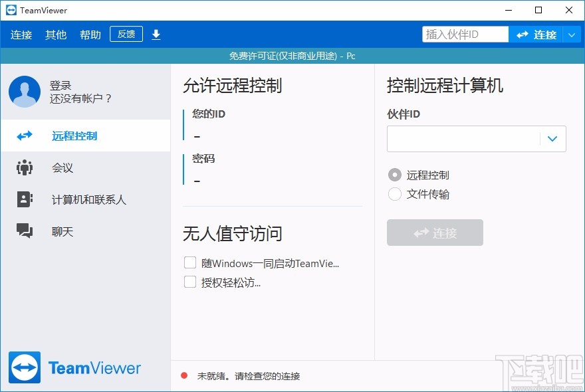Screen dimensions: 585x392
Task: Select the 远程控制 sidebar icon
Action: pyautogui.click(x=25, y=136)
